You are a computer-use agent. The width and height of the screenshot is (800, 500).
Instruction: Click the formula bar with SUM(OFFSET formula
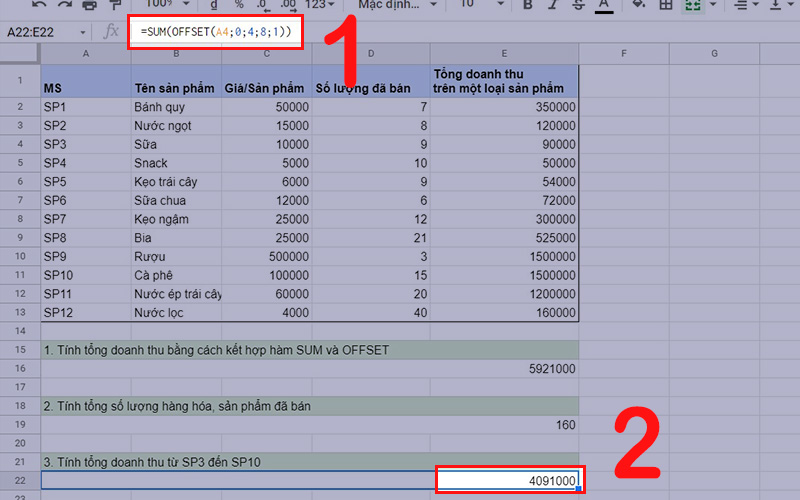click(x=216, y=32)
